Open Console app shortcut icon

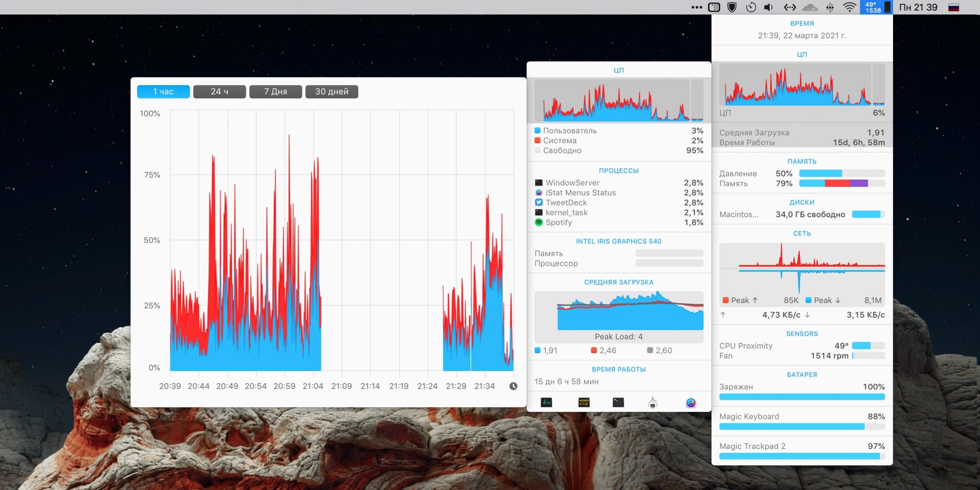[584, 402]
